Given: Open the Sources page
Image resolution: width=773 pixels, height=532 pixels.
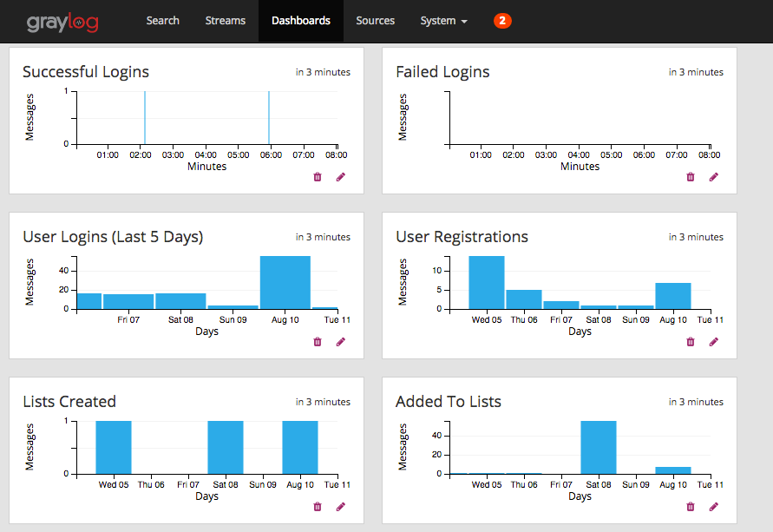Looking at the screenshot, I should click(375, 21).
